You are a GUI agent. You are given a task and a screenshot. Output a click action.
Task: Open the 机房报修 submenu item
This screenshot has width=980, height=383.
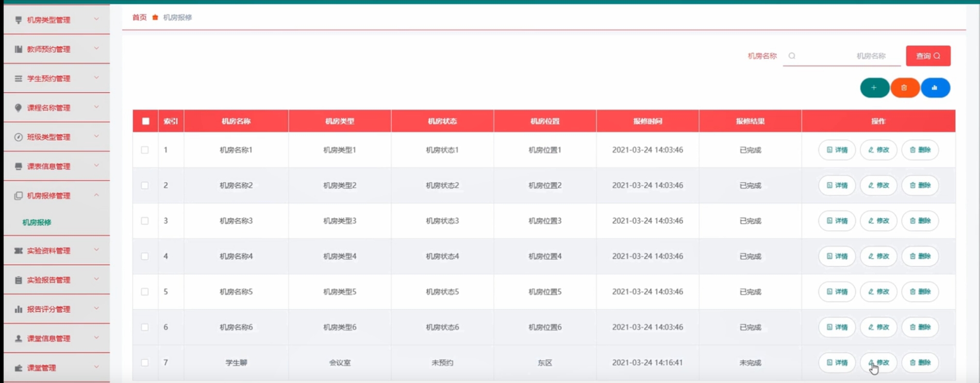37,222
